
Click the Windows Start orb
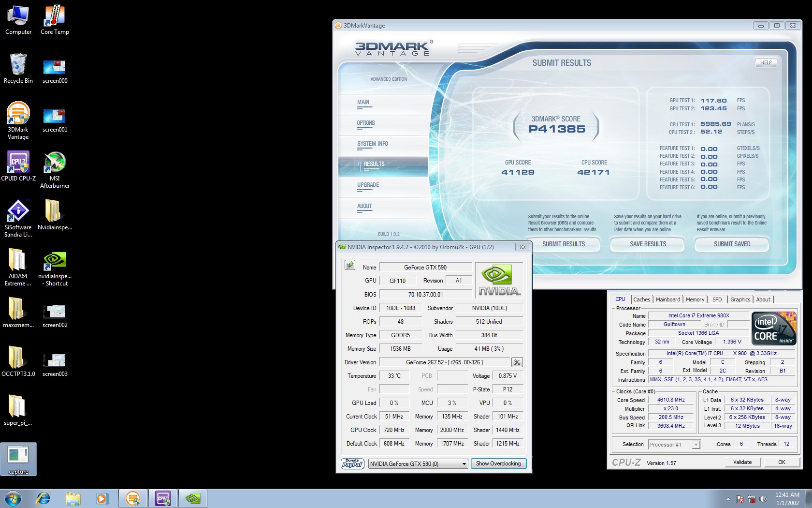[13, 498]
